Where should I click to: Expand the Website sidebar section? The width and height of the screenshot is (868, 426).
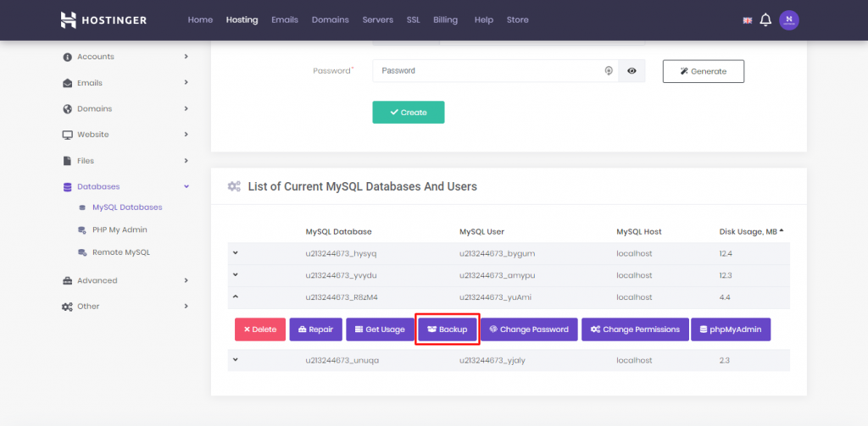[186, 135]
